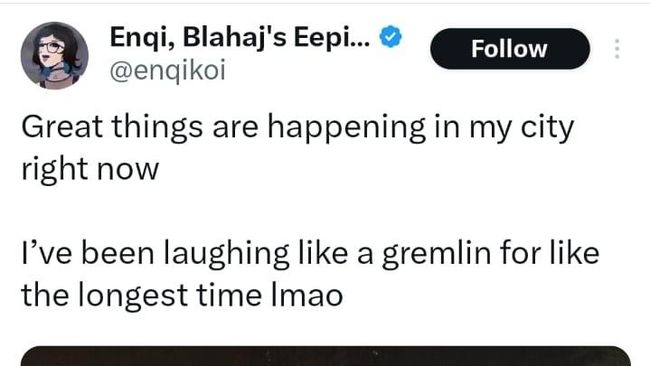650x366 pixels.
Task: Click the word laughing in the tweet
Action: click(x=226, y=255)
